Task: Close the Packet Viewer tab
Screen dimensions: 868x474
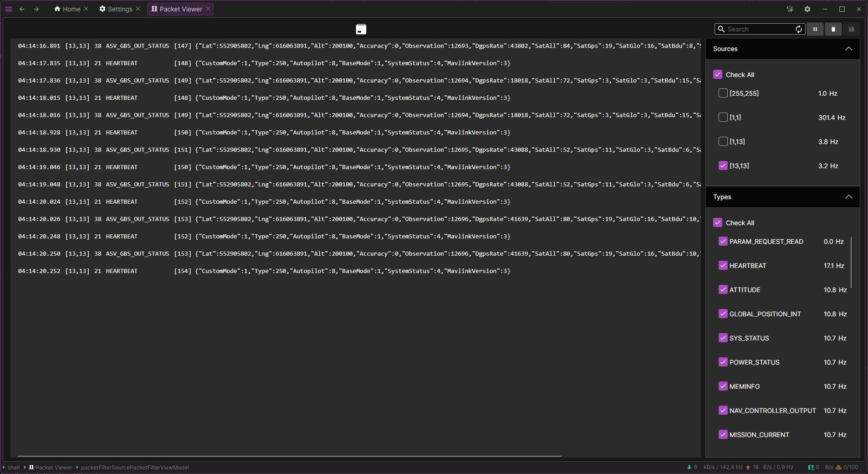Action: point(208,9)
